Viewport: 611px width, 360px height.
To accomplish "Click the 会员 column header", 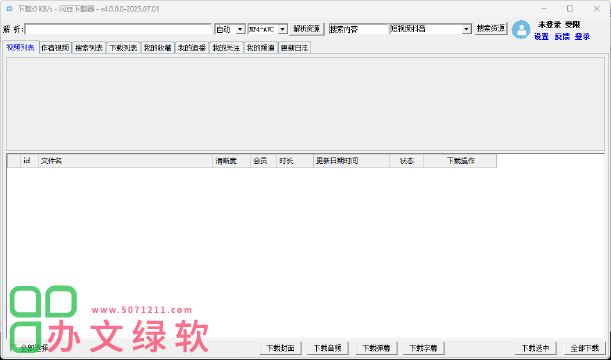I will coord(263,161).
